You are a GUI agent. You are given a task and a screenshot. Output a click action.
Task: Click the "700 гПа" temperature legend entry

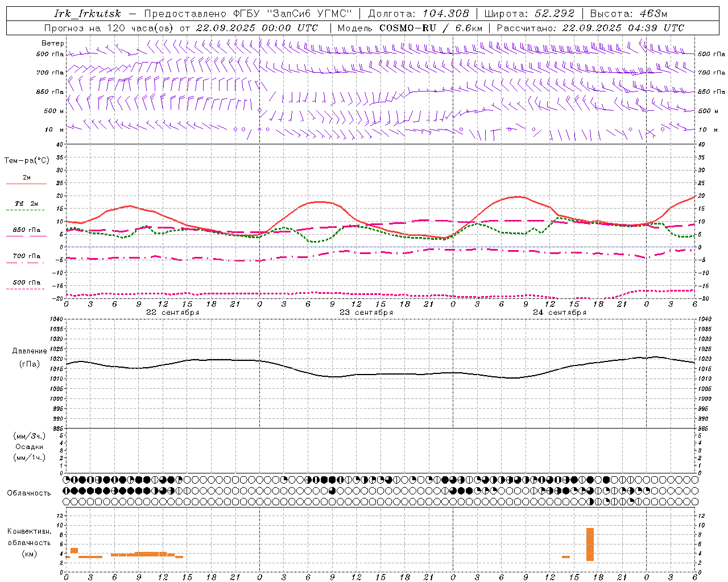click(27, 256)
